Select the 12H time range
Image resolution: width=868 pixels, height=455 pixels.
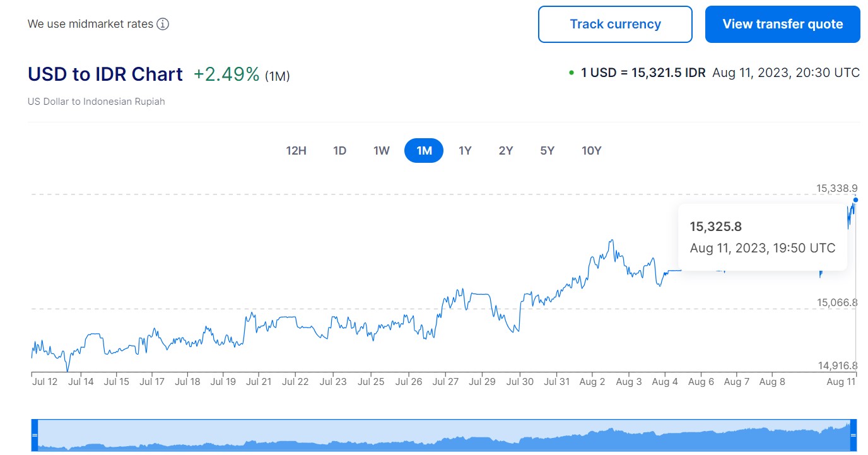[296, 151]
